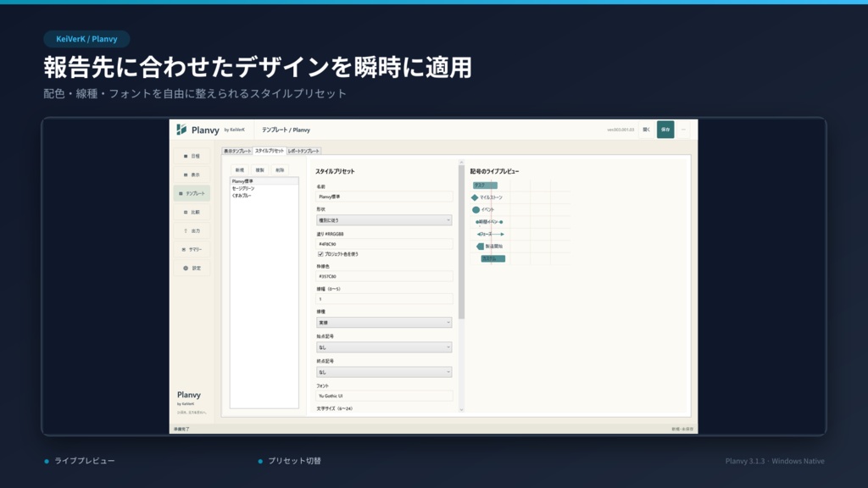Click the 開く button in header
Image resolution: width=868 pixels, height=488 pixels.
(x=646, y=130)
